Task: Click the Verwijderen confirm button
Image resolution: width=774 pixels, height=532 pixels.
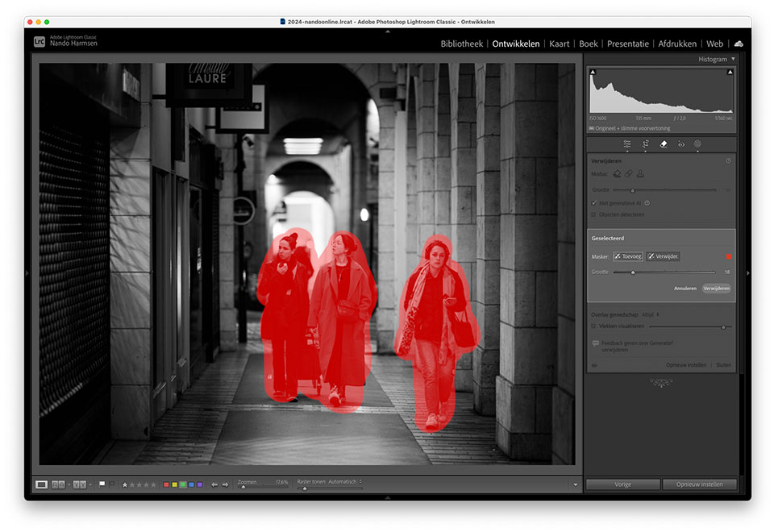Action: 716,289
